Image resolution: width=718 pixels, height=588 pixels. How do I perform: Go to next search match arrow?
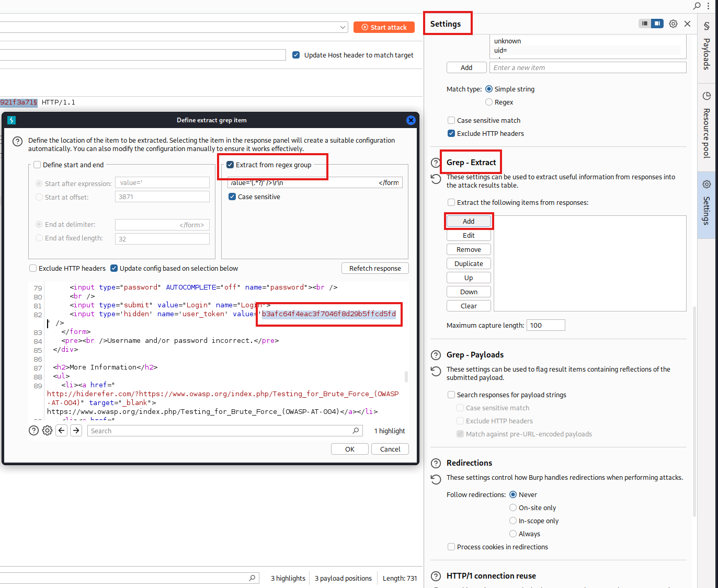(x=76, y=431)
